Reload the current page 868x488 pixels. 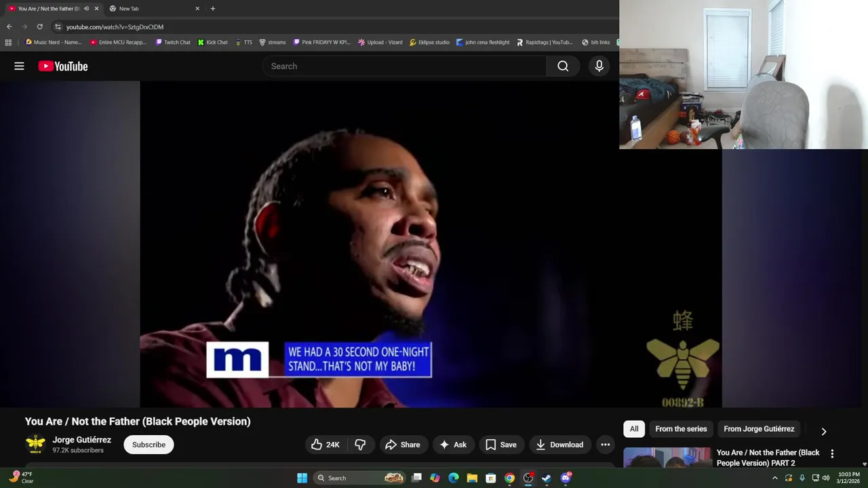click(x=39, y=26)
